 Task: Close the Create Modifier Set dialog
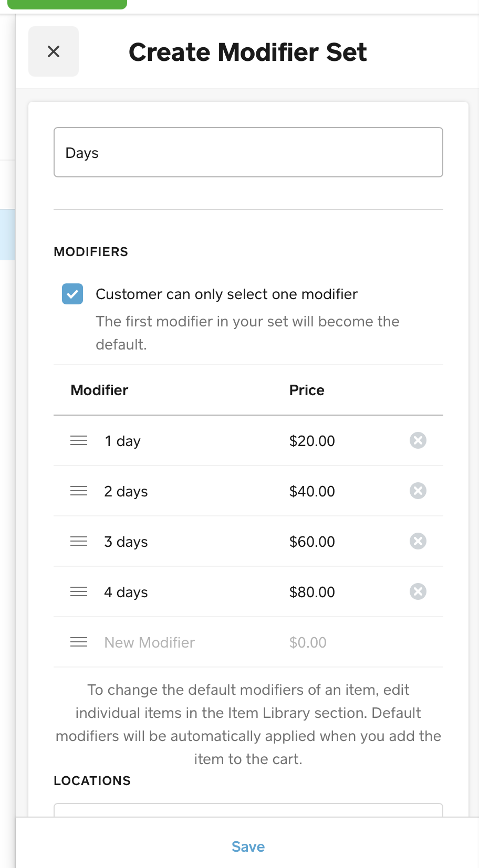tap(54, 51)
